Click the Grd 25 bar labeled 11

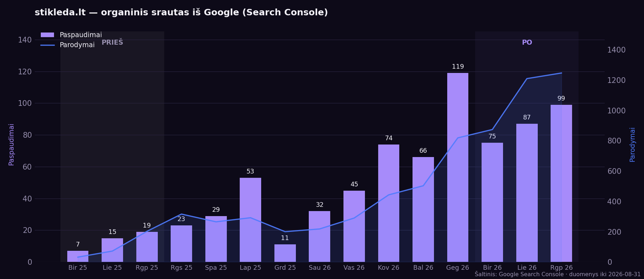tap(285, 253)
